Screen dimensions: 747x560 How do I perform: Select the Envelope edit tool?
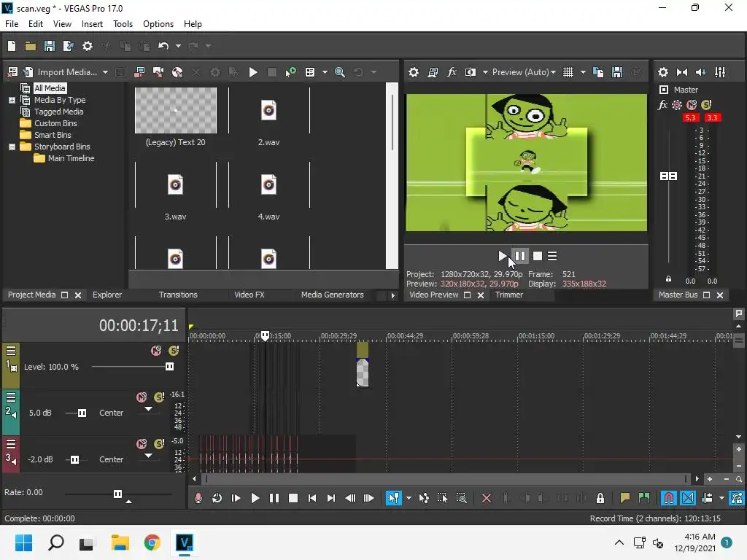click(424, 498)
